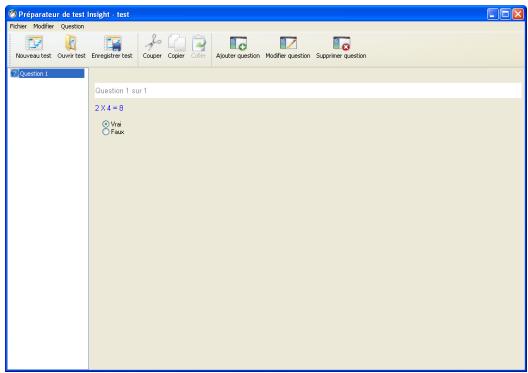
Task: Close the Préparateur de test window
Action: (518, 14)
